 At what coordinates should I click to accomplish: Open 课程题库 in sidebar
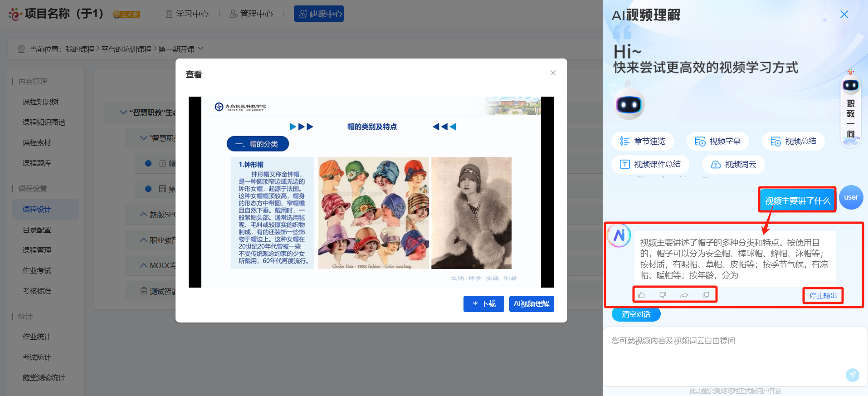click(x=37, y=163)
